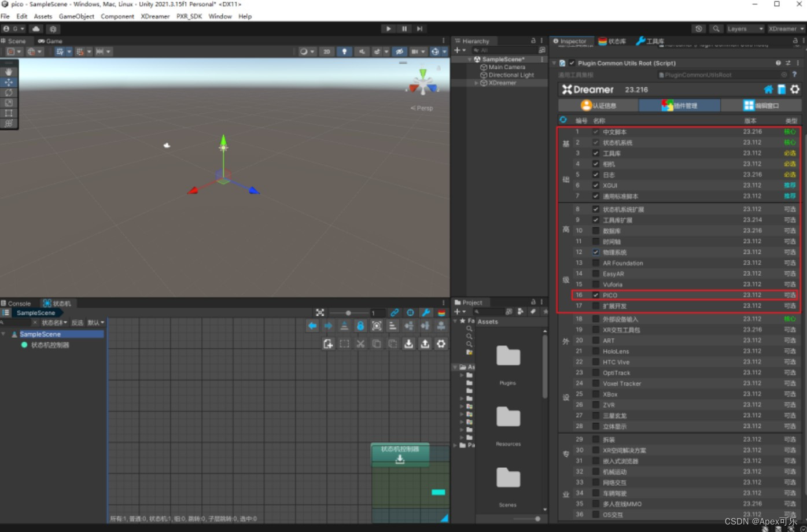The height and width of the screenshot is (532, 807).
Task: Toggle the XGUI plugin checkbox
Action: (x=596, y=186)
